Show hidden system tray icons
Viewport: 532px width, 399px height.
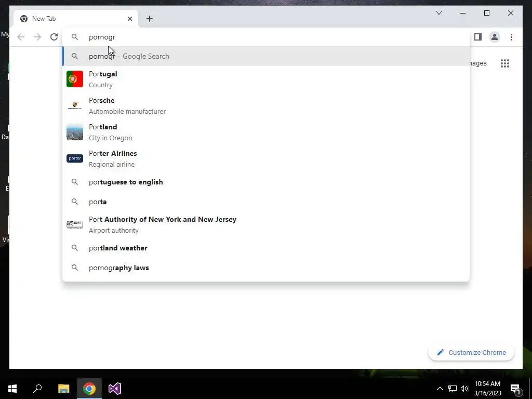coord(440,389)
